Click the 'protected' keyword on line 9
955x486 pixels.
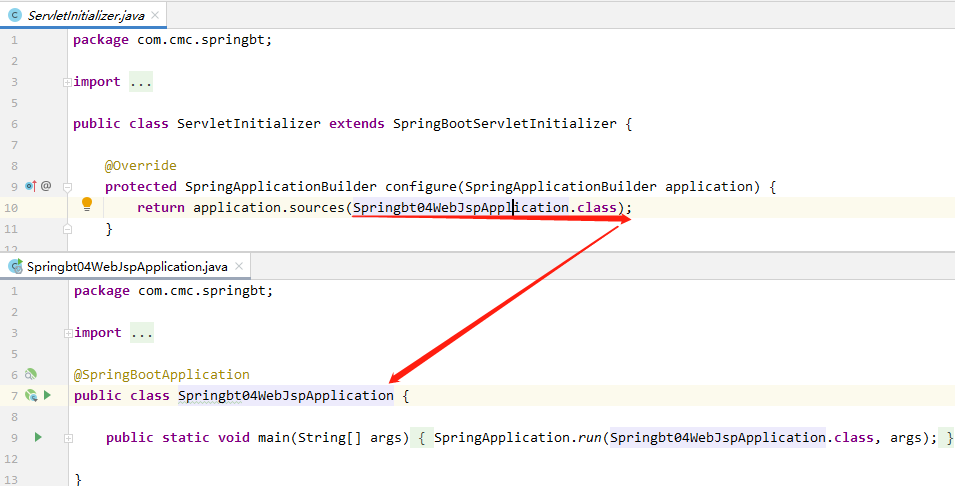(x=141, y=186)
